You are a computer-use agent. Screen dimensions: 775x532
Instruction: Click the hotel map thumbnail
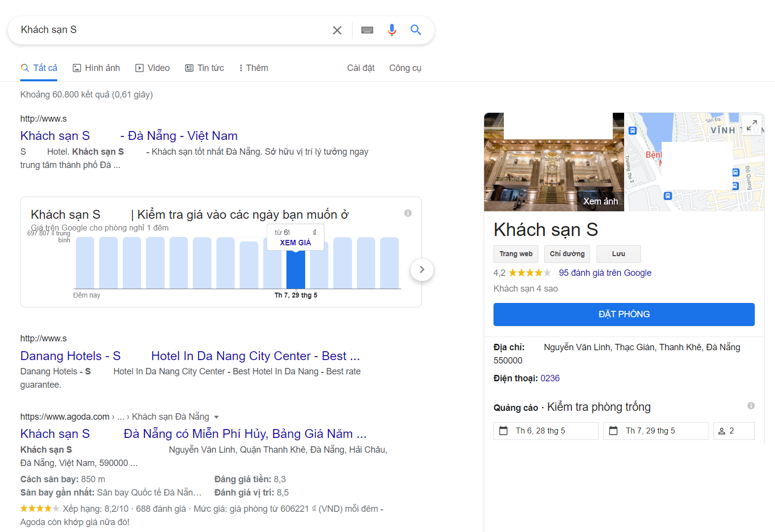coord(694,162)
